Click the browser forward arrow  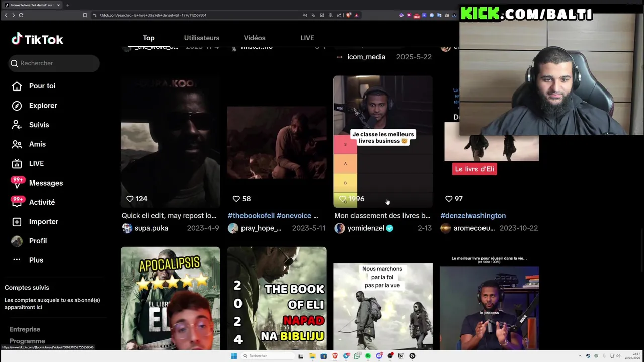pyautogui.click(x=13, y=15)
